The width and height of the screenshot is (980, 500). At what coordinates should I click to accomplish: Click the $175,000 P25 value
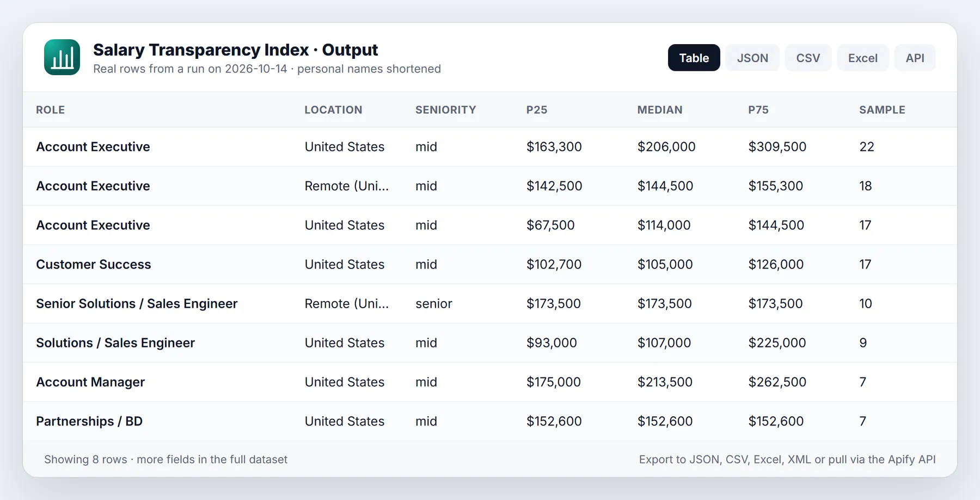[x=554, y=382]
